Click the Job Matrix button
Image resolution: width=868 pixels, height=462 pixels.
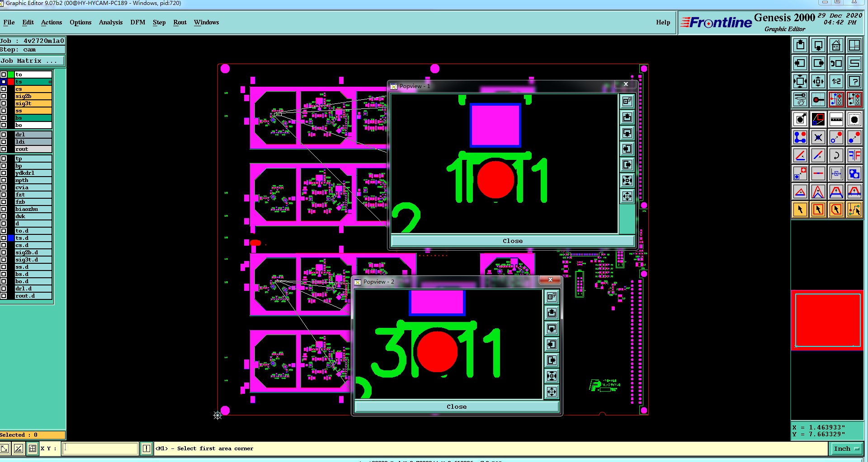click(33, 61)
